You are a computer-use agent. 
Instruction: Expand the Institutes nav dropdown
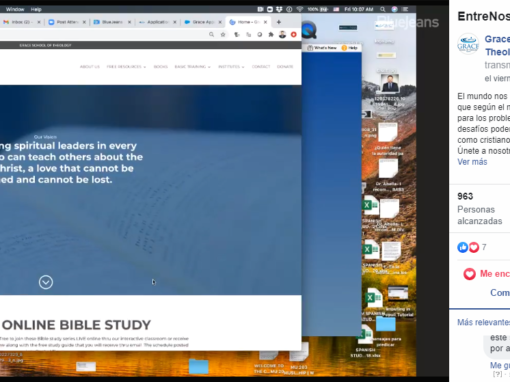[x=231, y=67]
